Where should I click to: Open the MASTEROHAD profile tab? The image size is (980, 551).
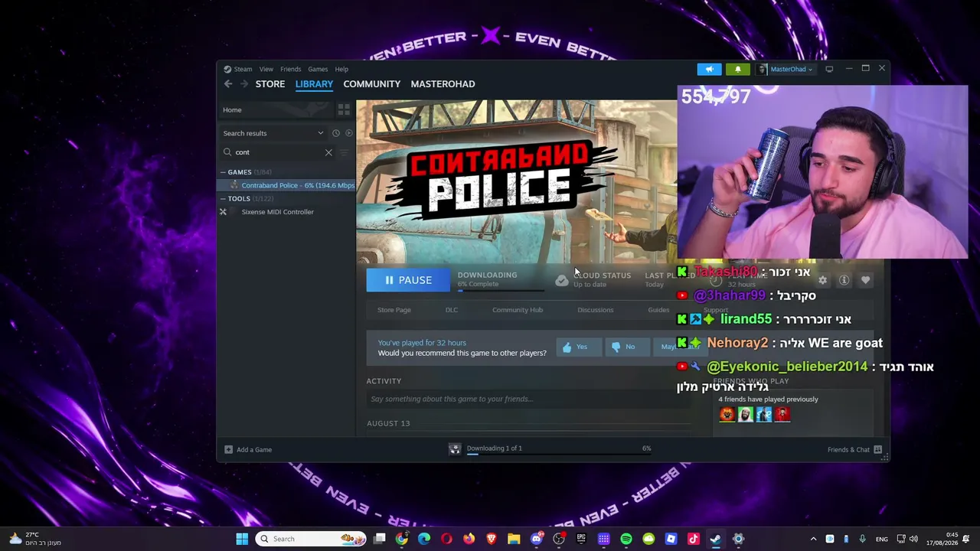443,84
